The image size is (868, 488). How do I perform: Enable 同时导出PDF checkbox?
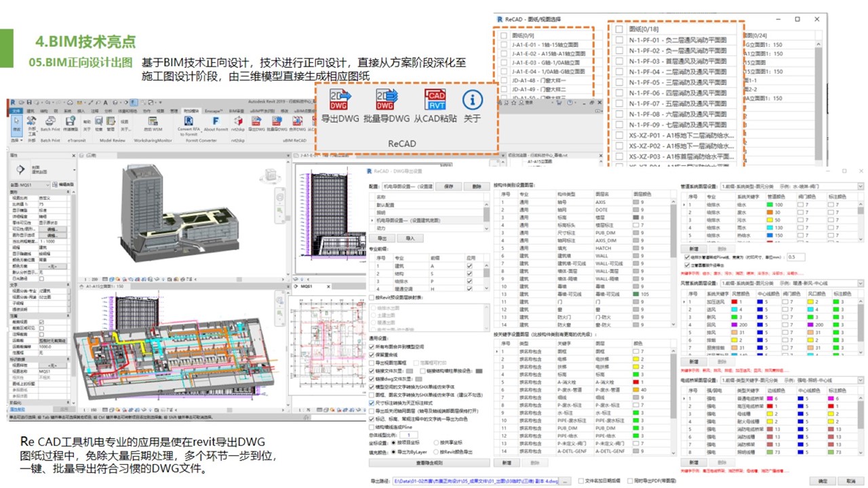click(629, 481)
